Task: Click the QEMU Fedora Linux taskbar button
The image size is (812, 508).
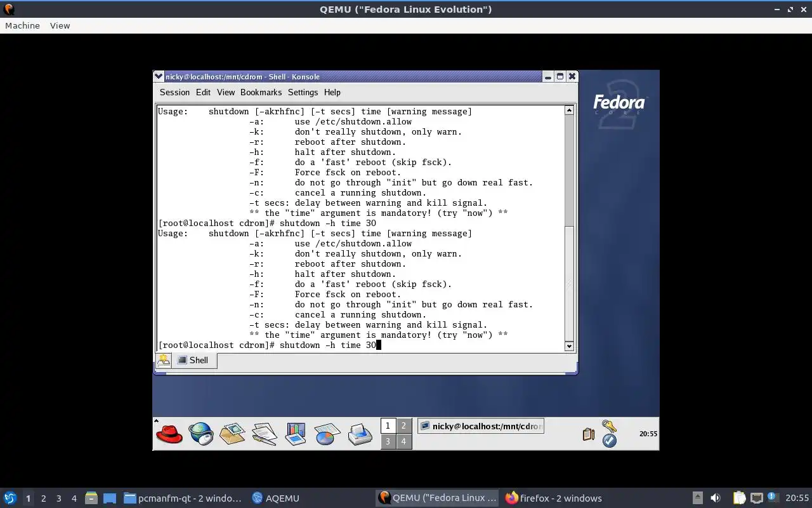Action: [438, 498]
